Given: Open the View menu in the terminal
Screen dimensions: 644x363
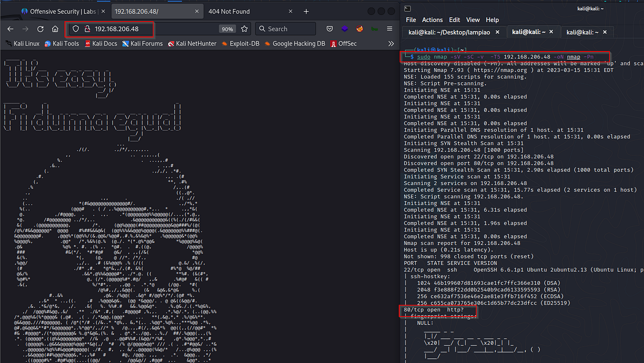Looking at the screenshot, I should pos(473,19).
